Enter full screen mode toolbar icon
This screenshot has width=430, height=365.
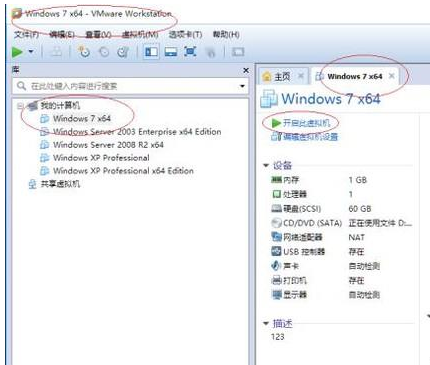point(190,52)
